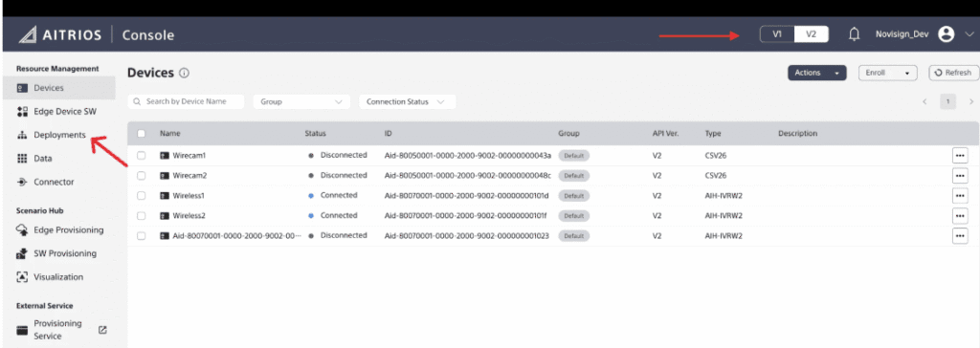The width and height of the screenshot is (980, 348).
Task: Click the Default group tag for Wireless2
Action: tap(574, 215)
